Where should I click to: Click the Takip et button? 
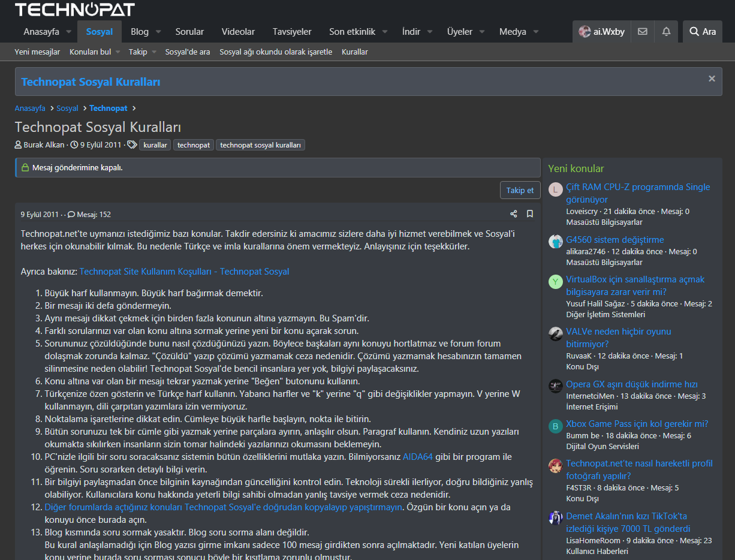click(520, 190)
